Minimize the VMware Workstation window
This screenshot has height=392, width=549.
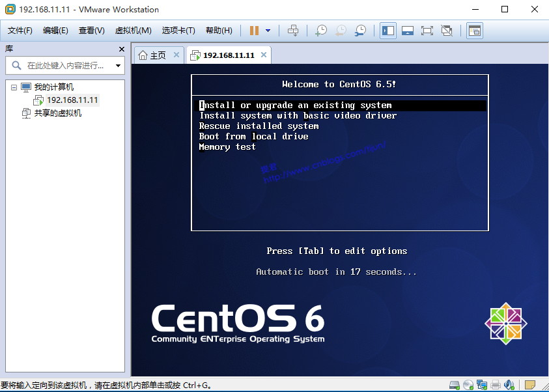475,10
